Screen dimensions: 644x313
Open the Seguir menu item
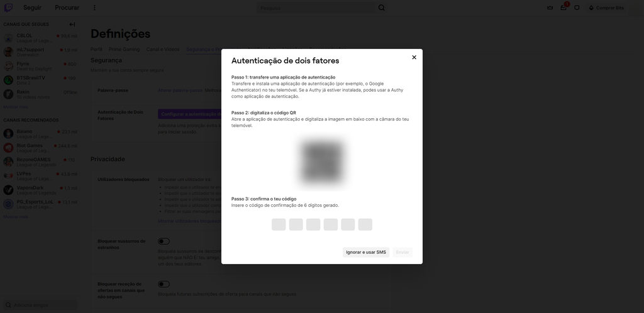tap(32, 8)
